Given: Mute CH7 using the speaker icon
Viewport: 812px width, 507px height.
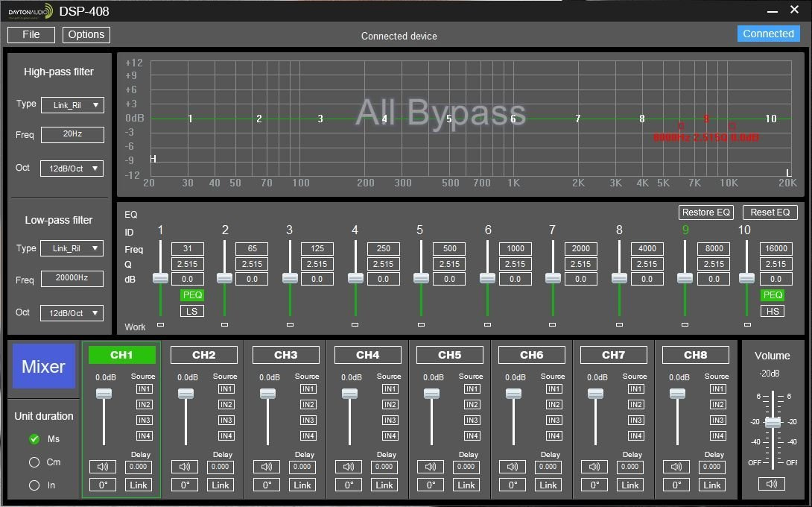Looking at the screenshot, I should pos(594,467).
